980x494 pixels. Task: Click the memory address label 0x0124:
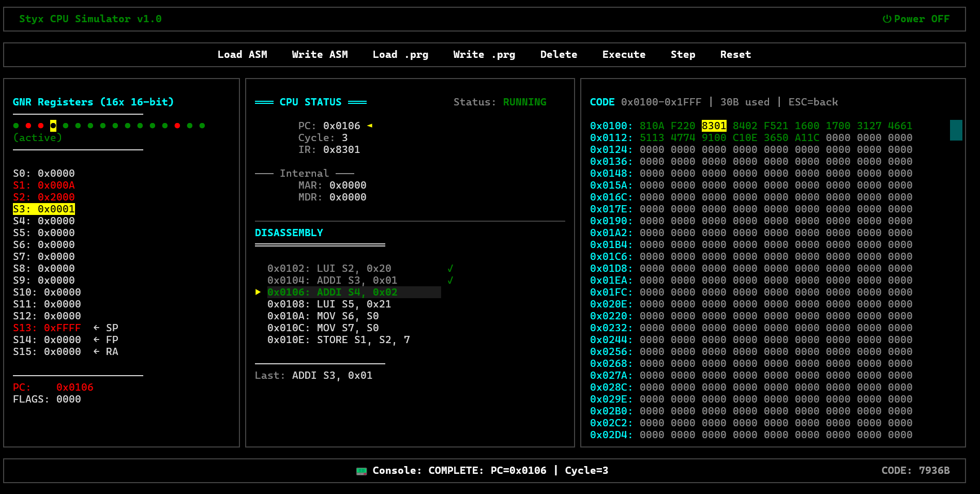611,149
